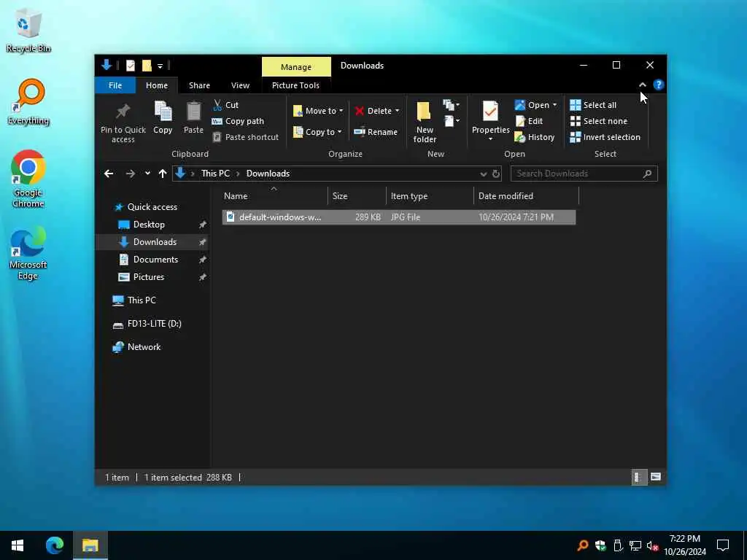Open the recent locations dropdown
The width and height of the screenshot is (747, 560).
(147, 174)
